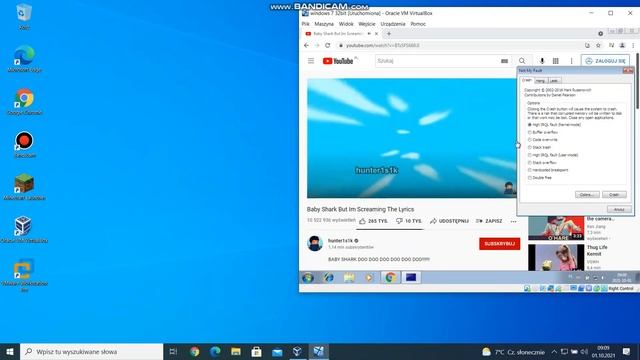Select High IRQL fault (Kernel-mode) option
This screenshot has height=360, width=640.
[x=554, y=124]
